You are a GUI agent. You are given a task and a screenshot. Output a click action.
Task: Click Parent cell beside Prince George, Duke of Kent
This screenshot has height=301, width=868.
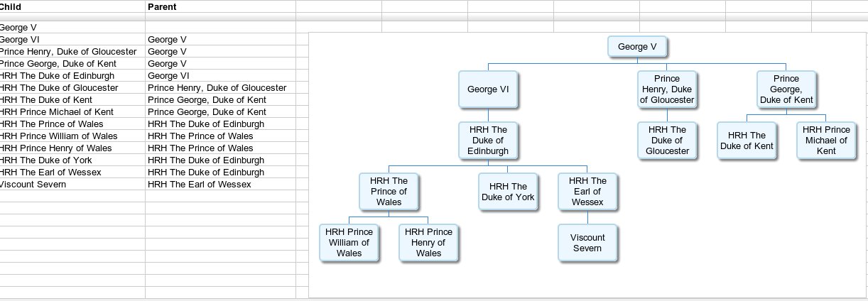220,63
